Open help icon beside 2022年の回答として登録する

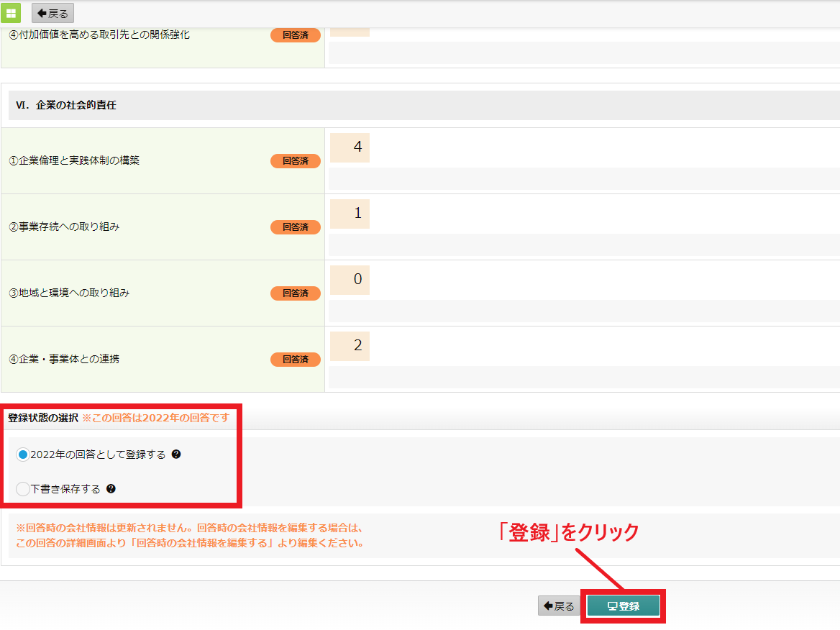pyautogui.click(x=176, y=455)
